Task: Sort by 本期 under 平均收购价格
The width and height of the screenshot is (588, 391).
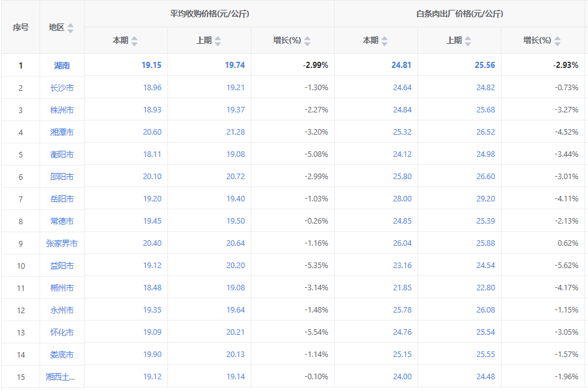Action: point(135,41)
